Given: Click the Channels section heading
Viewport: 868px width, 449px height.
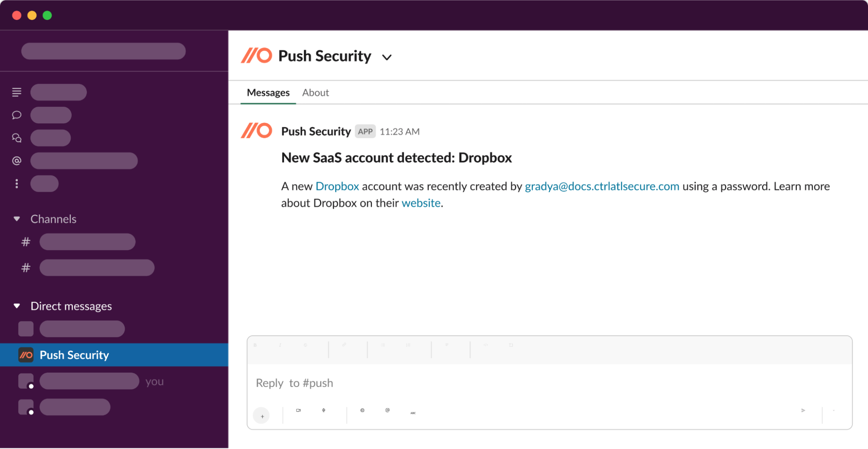Looking at the screenshot, I should (x=53, y=219).
